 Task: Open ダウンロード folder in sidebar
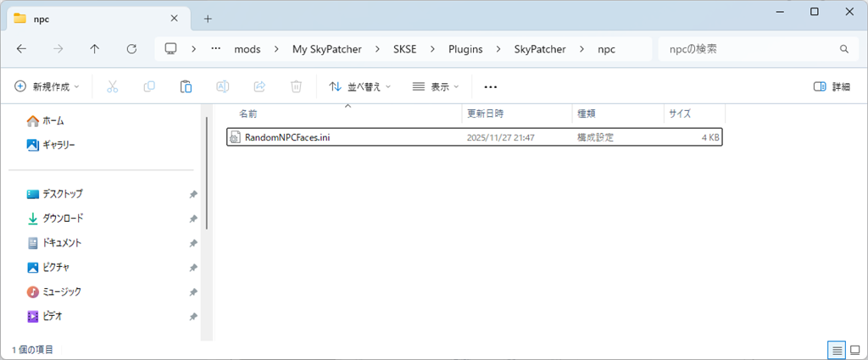tap(63, 219)
